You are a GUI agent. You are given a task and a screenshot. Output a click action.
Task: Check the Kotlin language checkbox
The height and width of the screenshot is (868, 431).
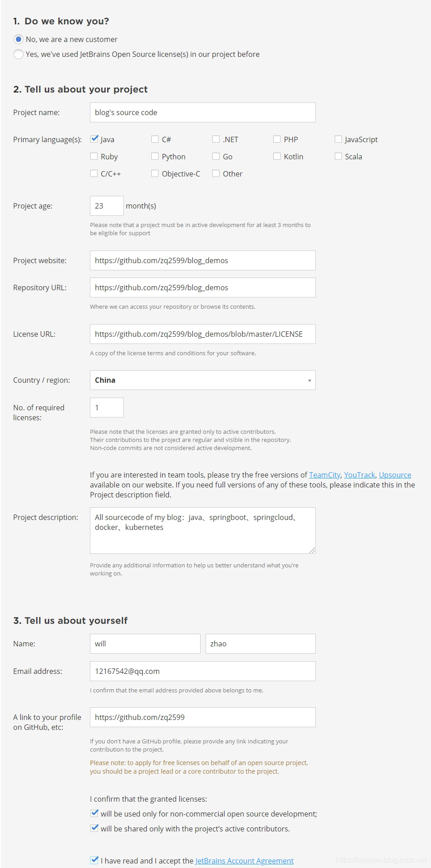click(277, 156)
